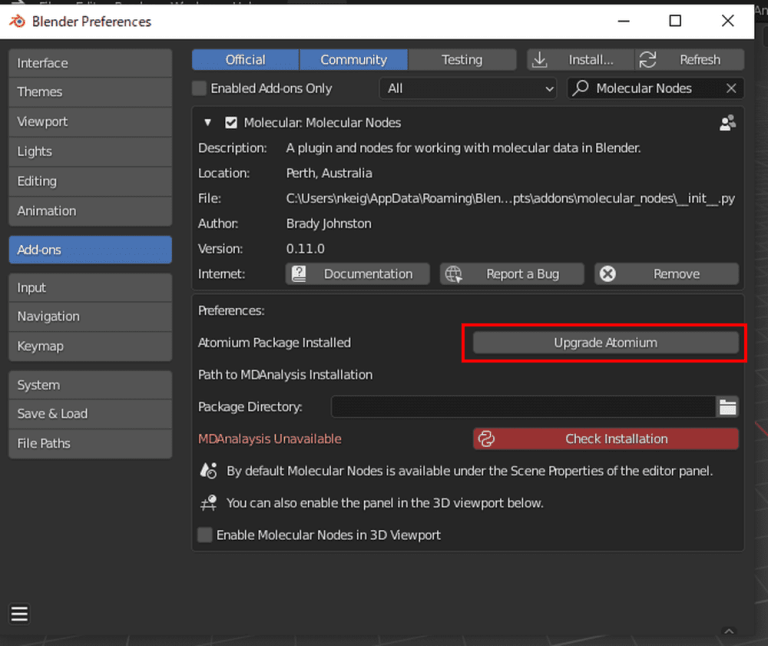
Task: Clear the Molecular Nodes search with X icon
Action: pos(731,88)
